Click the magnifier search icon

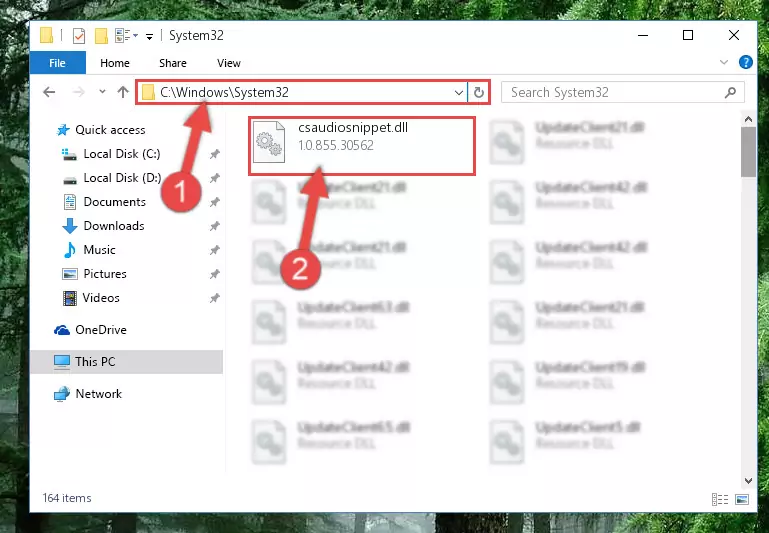730,92
